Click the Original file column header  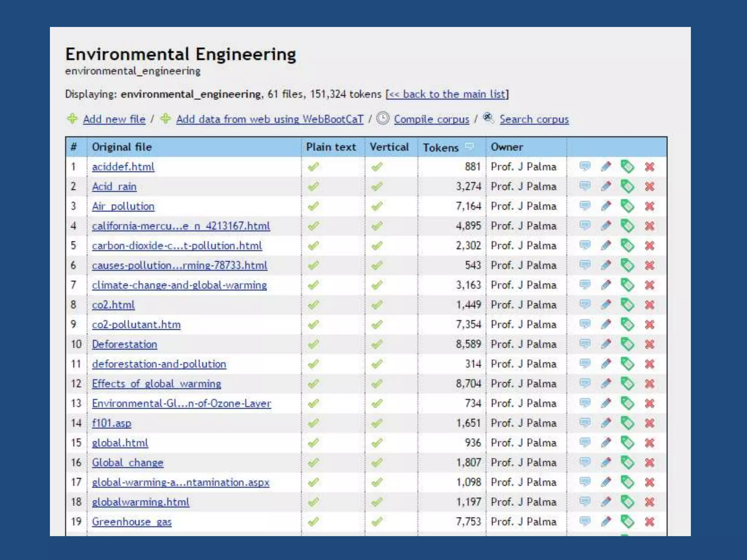[x=122, y=147]
